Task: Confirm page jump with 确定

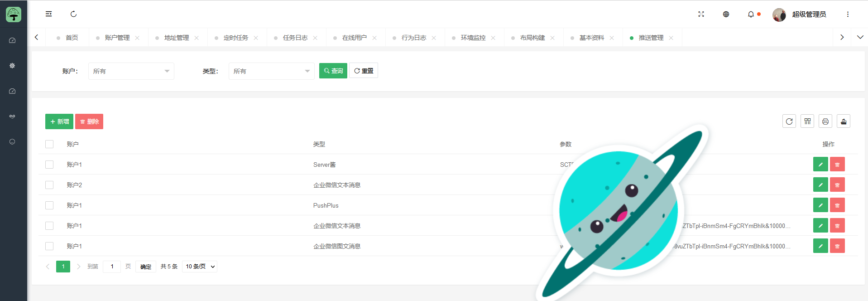Action: pos(146,267)
